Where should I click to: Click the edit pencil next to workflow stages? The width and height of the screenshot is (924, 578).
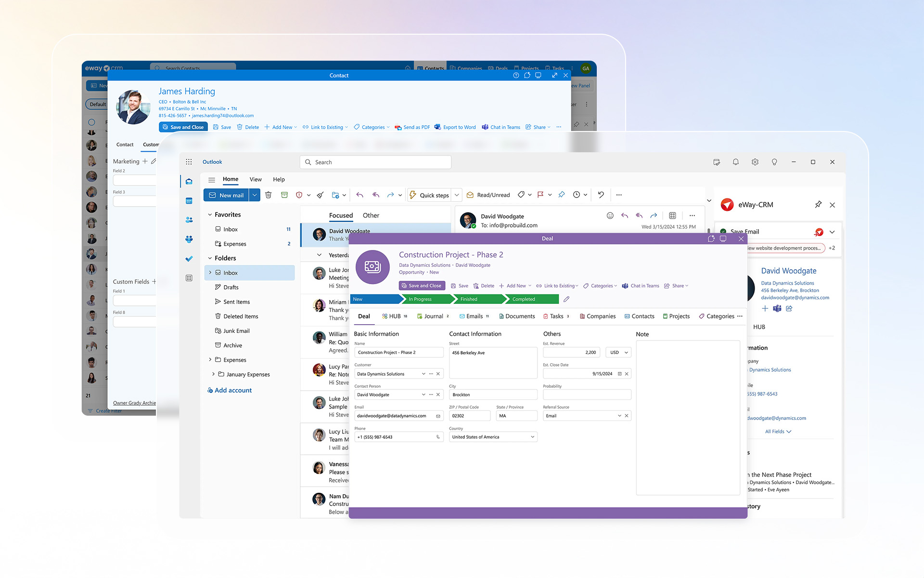pyautogui.click(x=566, y=299)
